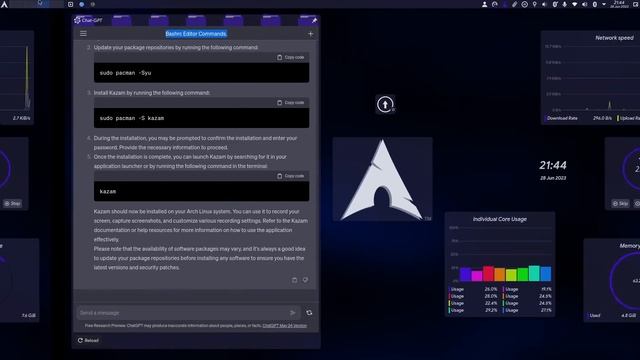Screen dimensions: 640x360
Task: Open the Wi-Fi network tray icon
Action: tap(575, 4)
